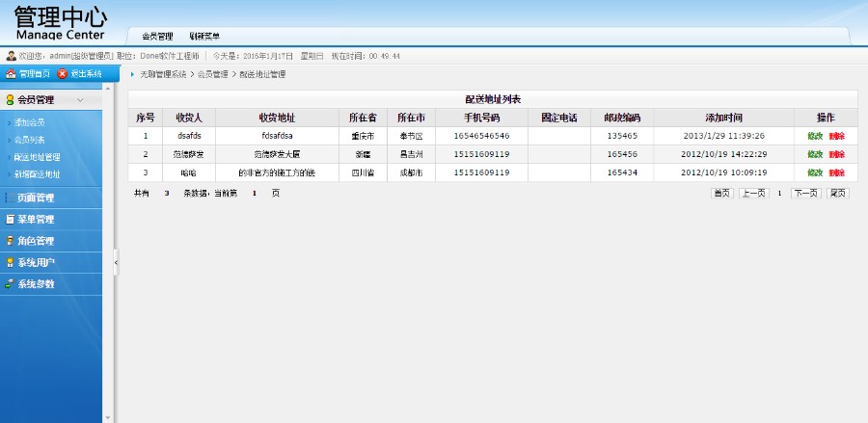The width and height of the screenshot is (868, 423).
Task: Click the 操作 column header
Action: [826, 118]
